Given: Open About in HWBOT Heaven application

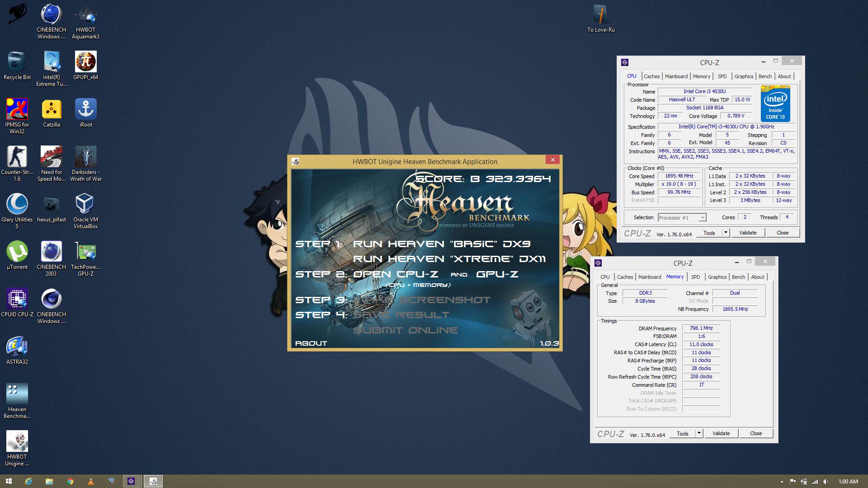Looking at the screenshot, I should tap(311, 343).
